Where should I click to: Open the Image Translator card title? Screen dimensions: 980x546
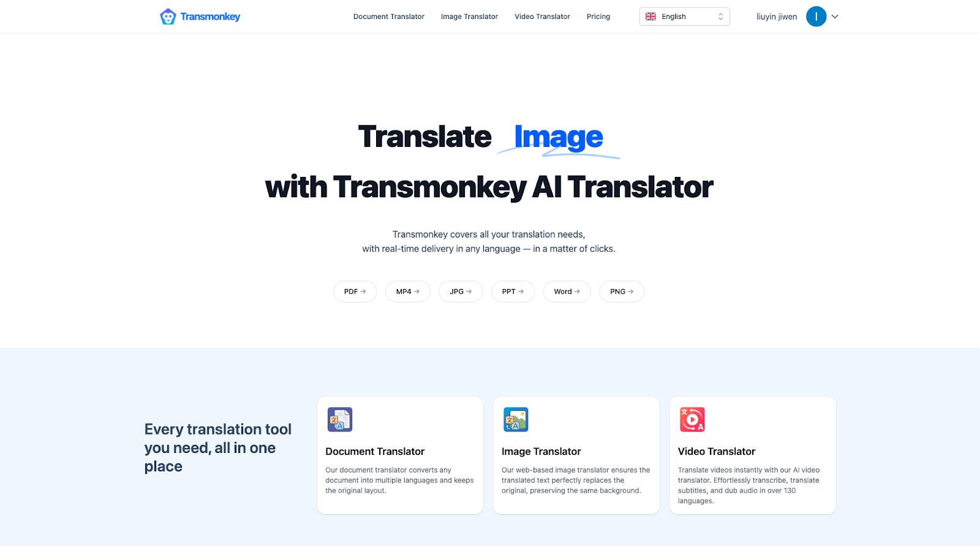tap(541, 451)
